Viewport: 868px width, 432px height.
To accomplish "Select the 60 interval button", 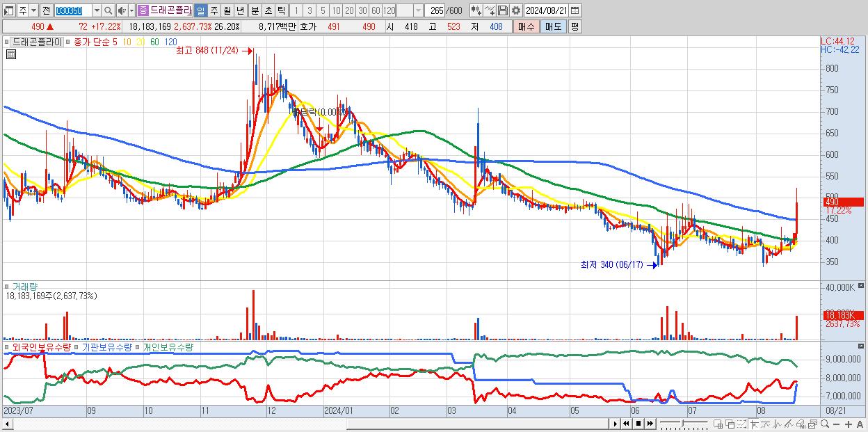I will (376, 10).
